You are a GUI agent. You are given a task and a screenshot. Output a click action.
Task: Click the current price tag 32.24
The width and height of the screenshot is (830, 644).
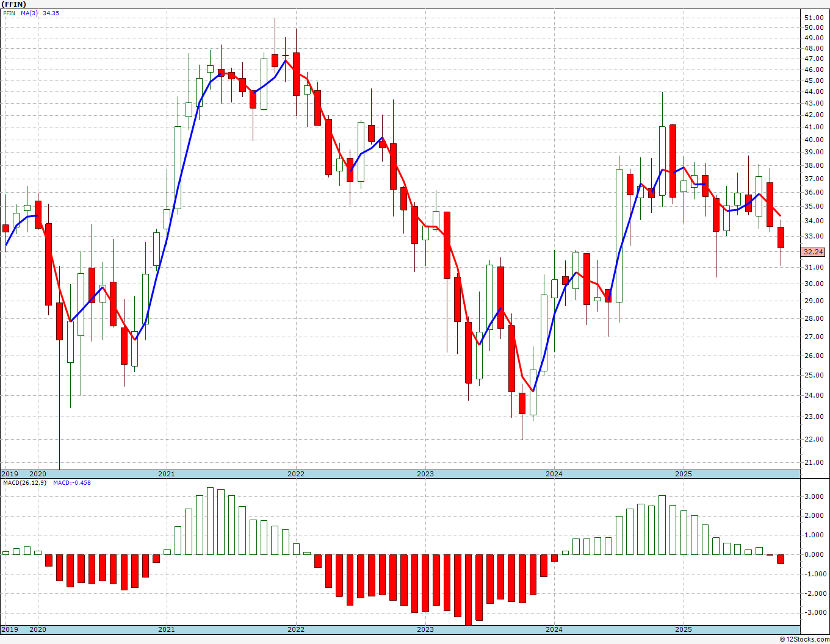click(x=814, y=252)
